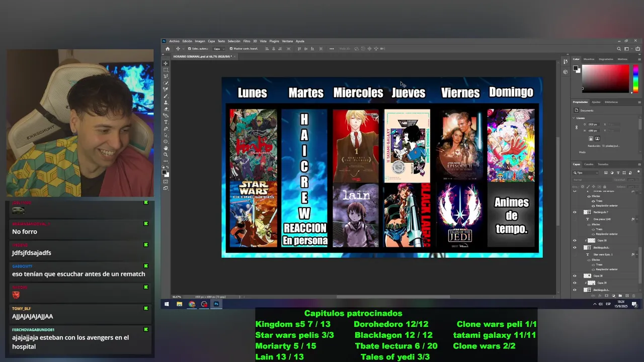Add a layer mask from Layers footer
The height and width of the screenshot is (362, 644).
[x=607, y=296]
